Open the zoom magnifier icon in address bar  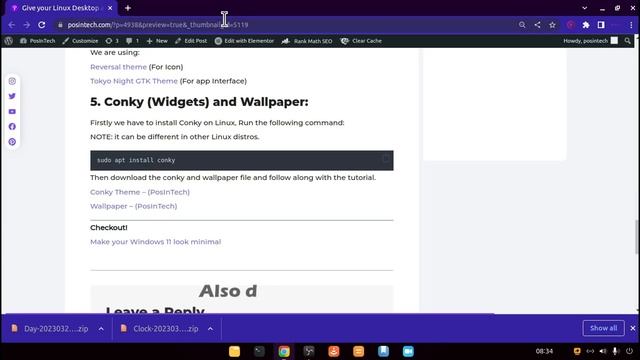pos(522,25)
